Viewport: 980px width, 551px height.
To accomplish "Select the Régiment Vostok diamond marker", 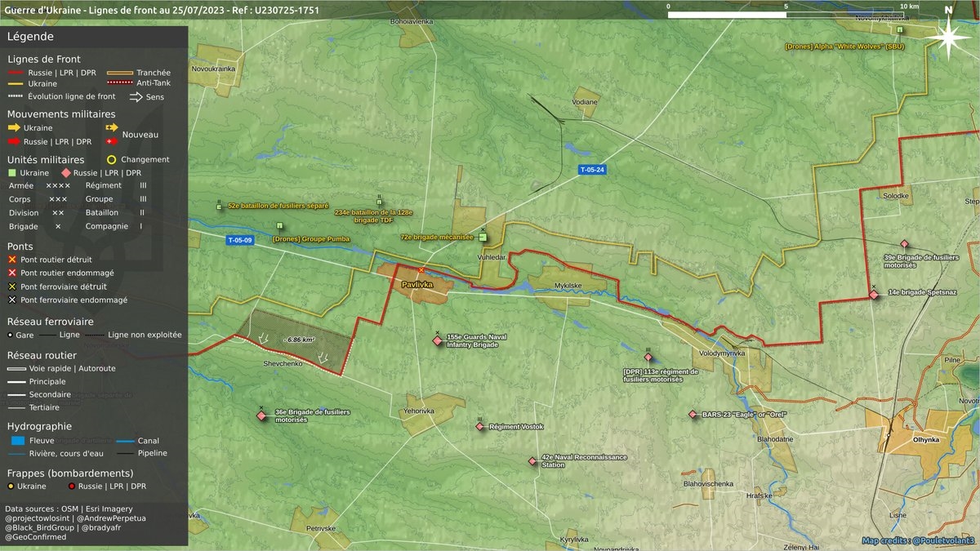I will [480, 426].
